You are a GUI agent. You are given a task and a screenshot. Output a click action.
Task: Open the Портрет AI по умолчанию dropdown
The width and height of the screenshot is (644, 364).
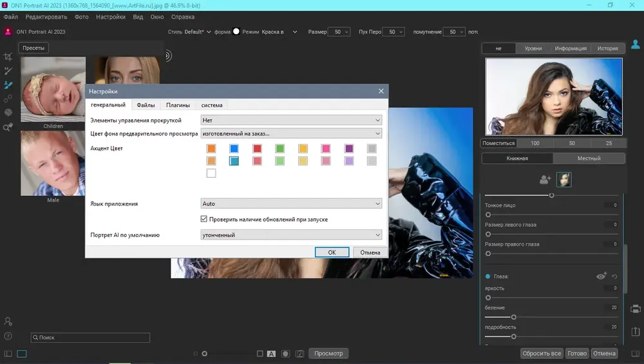coord(291,235)
